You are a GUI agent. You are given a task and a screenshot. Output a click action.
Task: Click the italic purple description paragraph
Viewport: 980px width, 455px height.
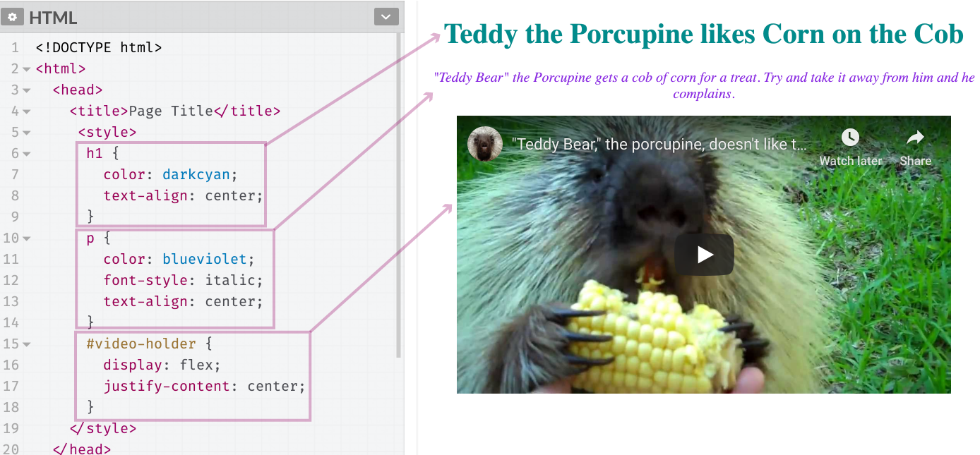(x=704, y=85)
